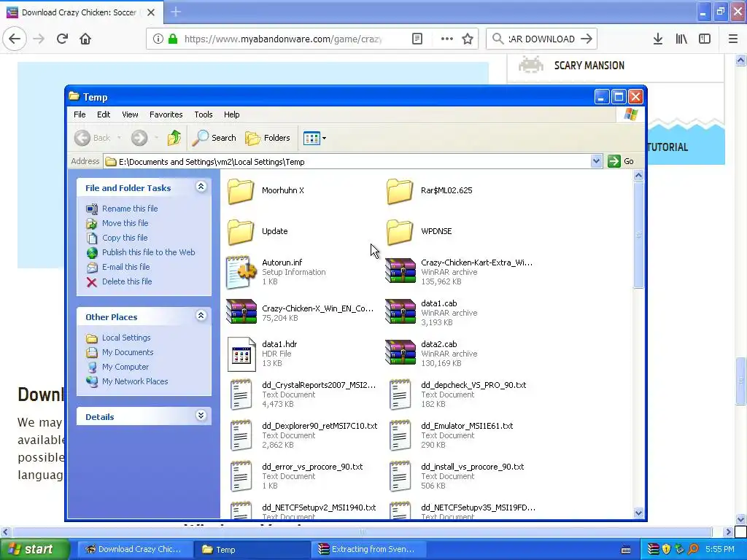Collapse the Other Places panel
Image resolution: width=747 pixels, height=560 pixels.
[201, 316]
